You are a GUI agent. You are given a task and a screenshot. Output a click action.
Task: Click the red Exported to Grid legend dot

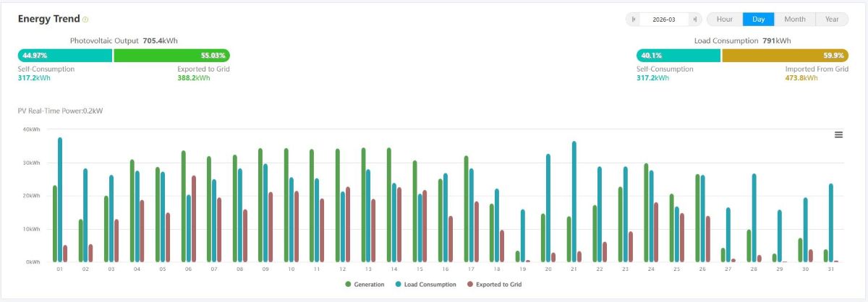469,285
